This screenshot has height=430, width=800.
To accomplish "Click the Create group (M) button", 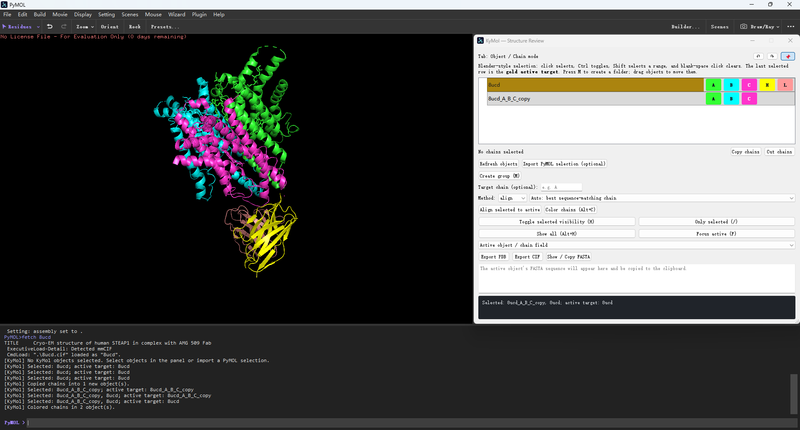I will point(499,175).
